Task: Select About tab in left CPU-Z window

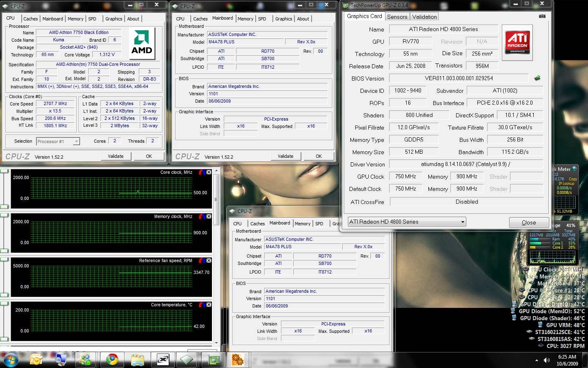Action: pyautogui.click(x=133, y=19)
